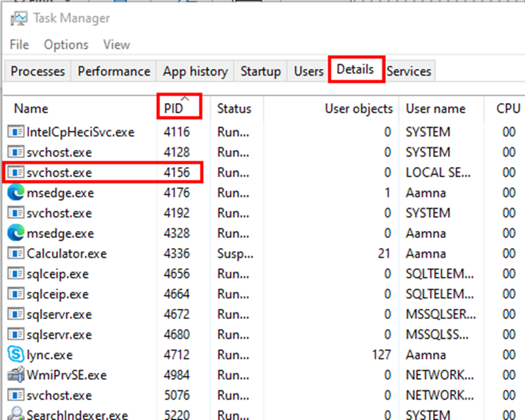Switch to the Processes tab
Image resolution: width=525 pixels, height=420 pixels.
[37, 72]
